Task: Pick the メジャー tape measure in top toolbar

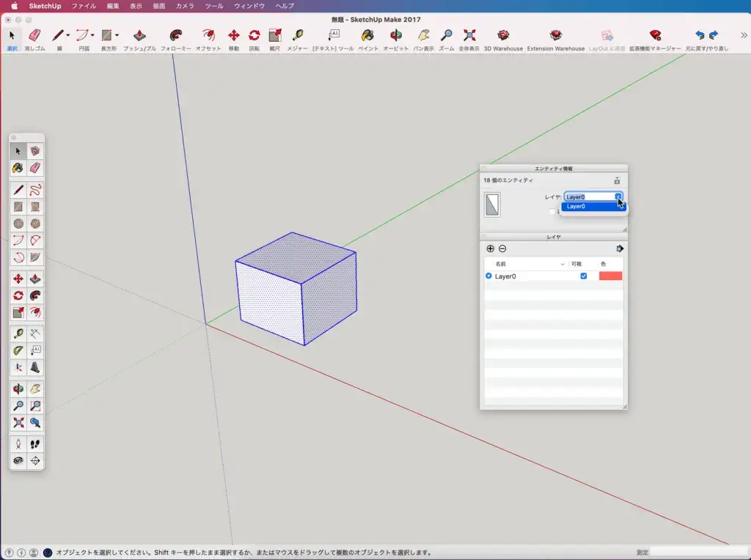Action: 298,40
